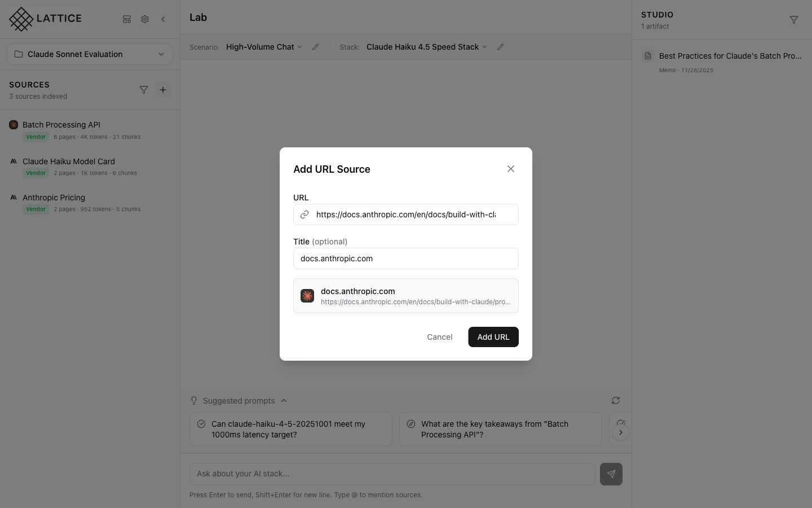
Task: Click the layout panel icon beside Lattice logo
Action: 127,19
